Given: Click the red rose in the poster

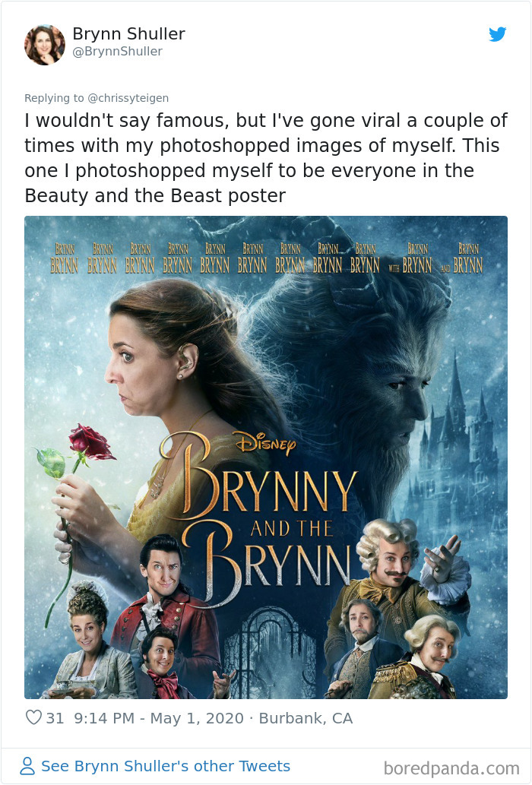Looking at the screenshot, I should pyautogui.click(x=90, y=442).
